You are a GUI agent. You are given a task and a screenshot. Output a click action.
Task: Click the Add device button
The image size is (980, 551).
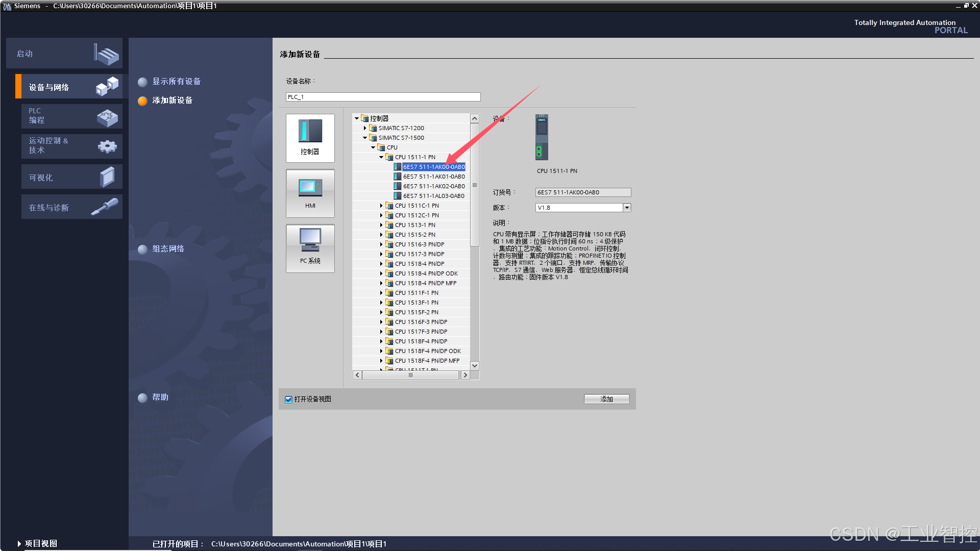click(x=606, y=399)
